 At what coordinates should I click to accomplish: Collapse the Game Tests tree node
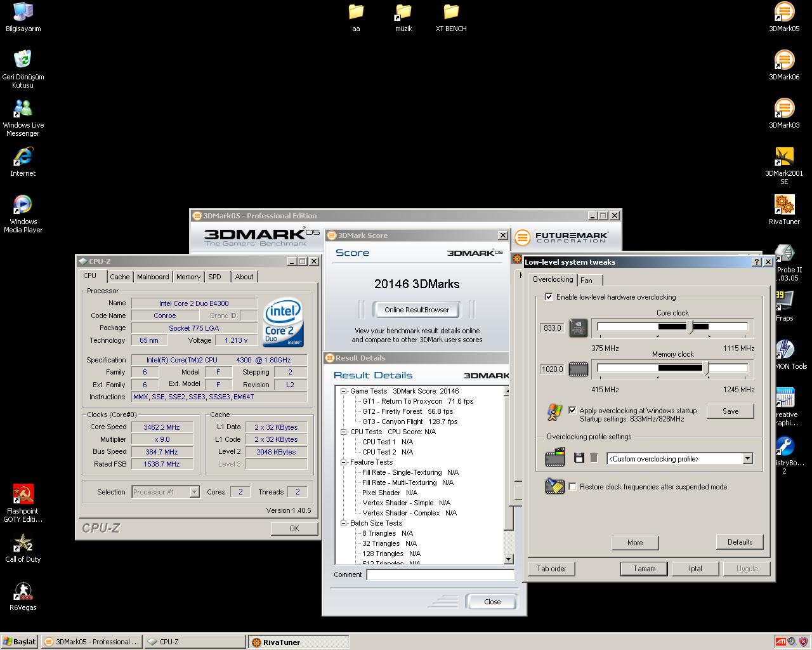coord(343,391)
